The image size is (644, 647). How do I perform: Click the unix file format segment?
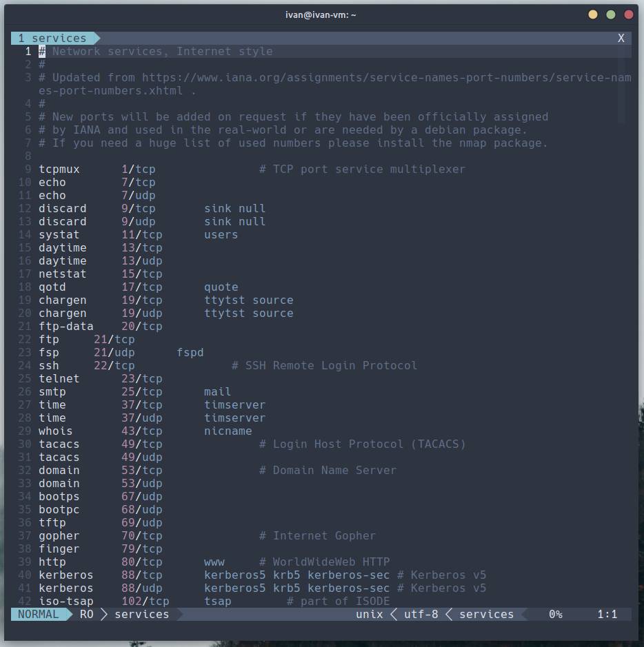369,614
